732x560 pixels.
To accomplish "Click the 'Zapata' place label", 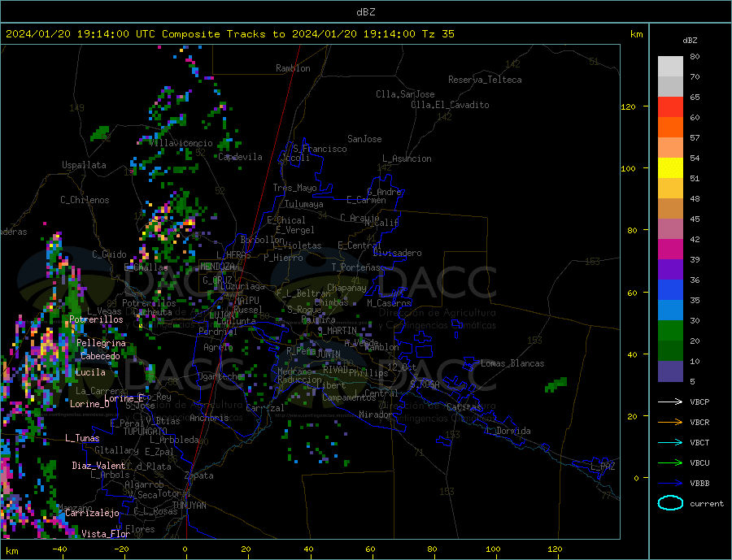I will 199,476.
